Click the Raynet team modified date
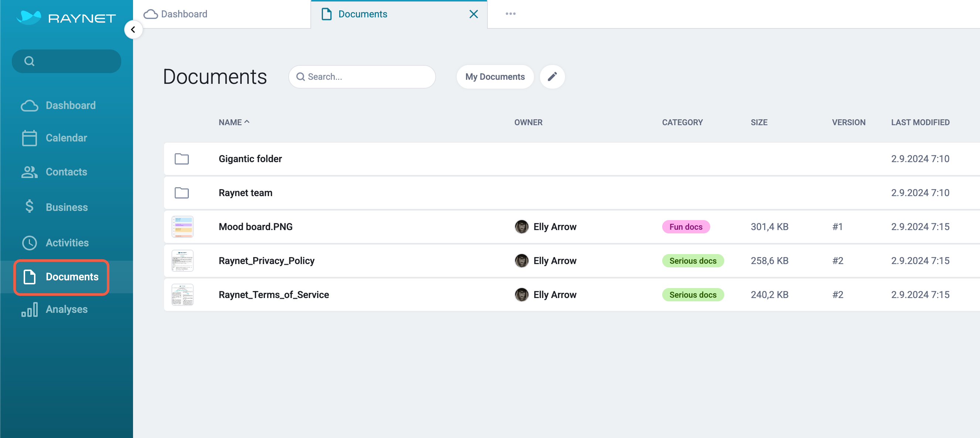The width and height of the screenshot is (980, 438). click(x=920, y=193)
